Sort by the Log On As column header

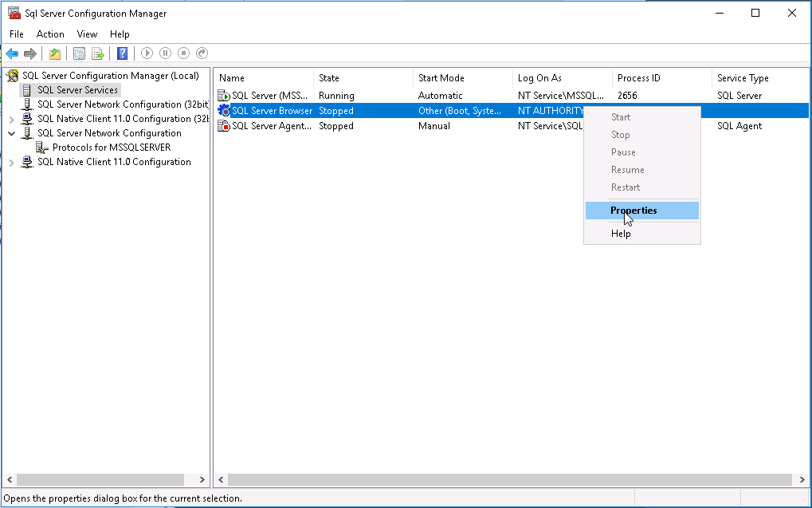point(563,78)
